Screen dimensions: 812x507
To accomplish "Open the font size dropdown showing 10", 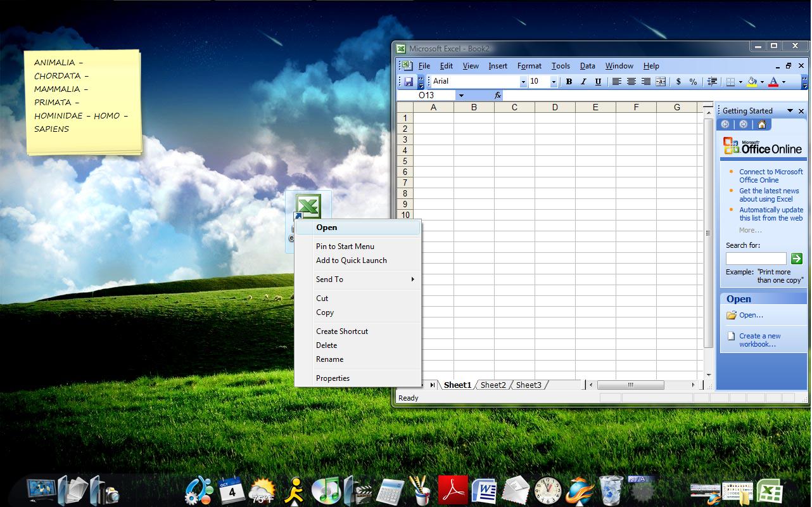I will click(554, 82).
